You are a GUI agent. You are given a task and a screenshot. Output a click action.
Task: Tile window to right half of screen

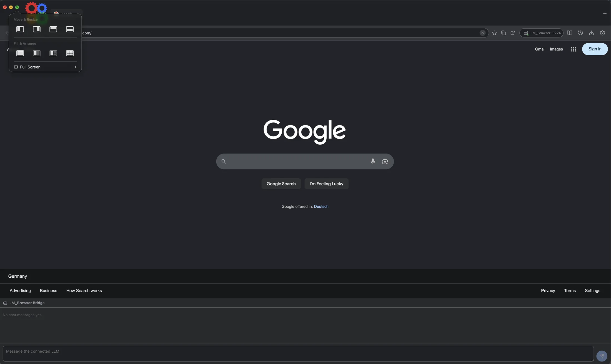click(37, 29)
